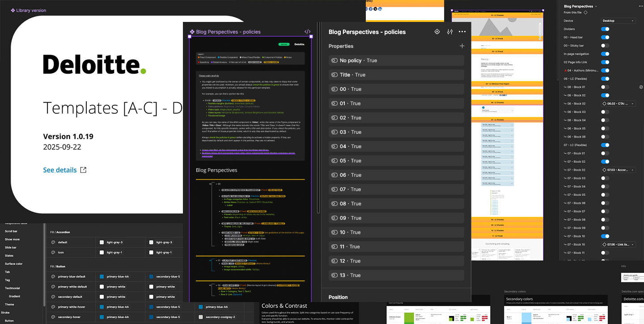644x324 pixels.
Task: Select Testimonial in the sidebar list
Action: (13, 288)
